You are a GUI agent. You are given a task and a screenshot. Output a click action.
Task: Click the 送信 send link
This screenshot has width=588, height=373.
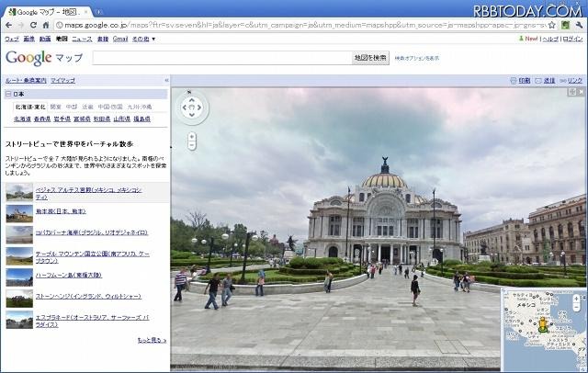(x=549, y=81)
